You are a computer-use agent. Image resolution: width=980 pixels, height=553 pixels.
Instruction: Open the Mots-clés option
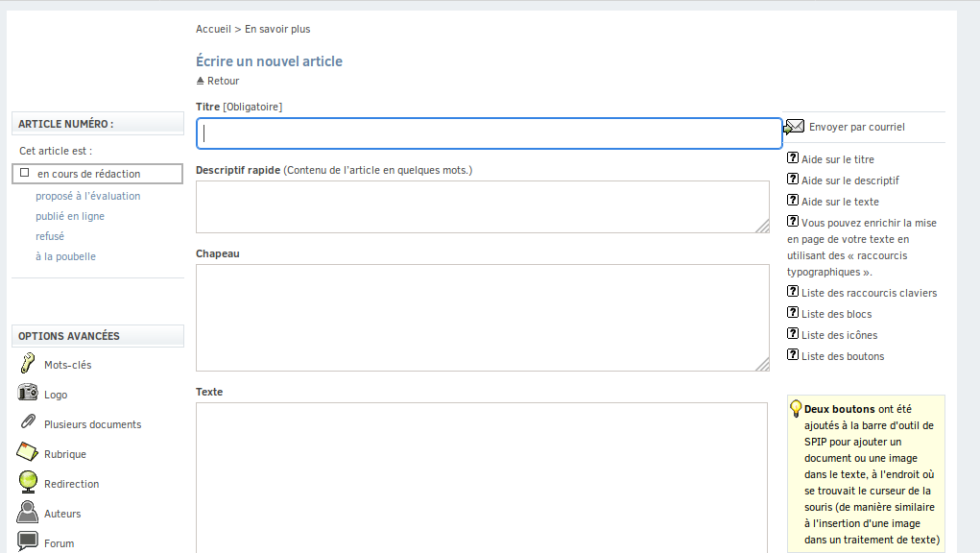(67, 365)
